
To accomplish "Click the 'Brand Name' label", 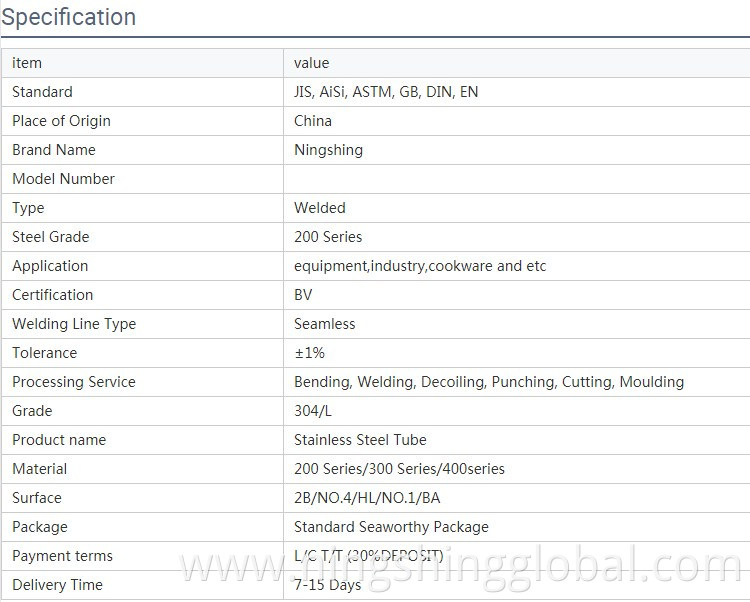I will point(54,150).
